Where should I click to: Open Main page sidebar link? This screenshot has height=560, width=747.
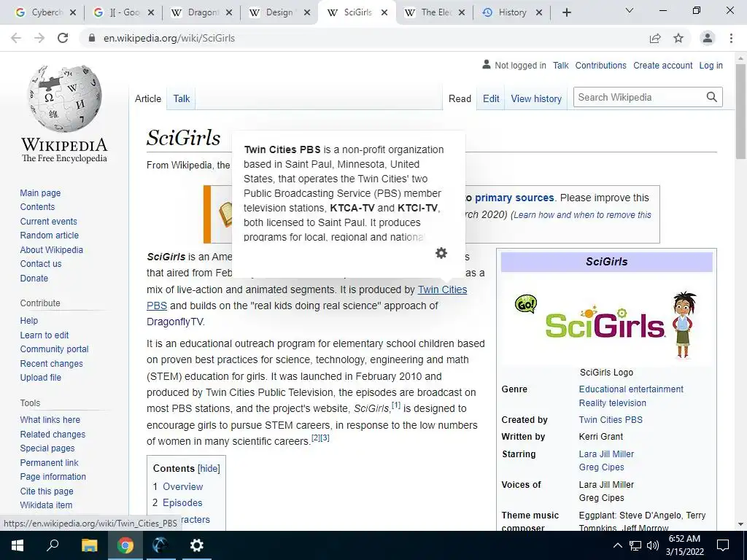coord(40,192)
